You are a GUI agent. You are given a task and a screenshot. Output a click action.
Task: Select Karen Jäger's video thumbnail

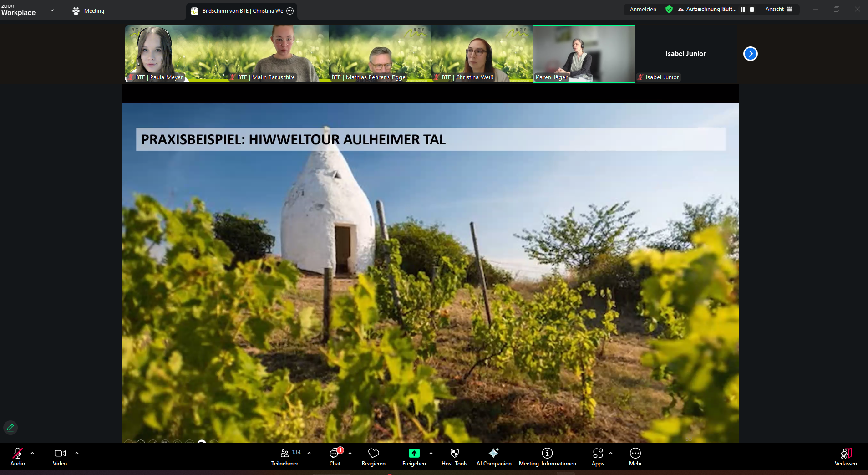(584, 53)
